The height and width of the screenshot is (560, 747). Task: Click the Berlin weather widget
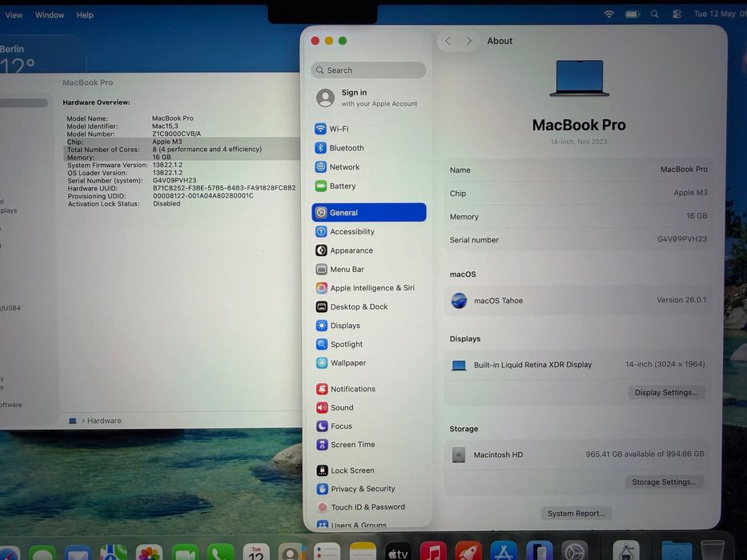point(43,54)
